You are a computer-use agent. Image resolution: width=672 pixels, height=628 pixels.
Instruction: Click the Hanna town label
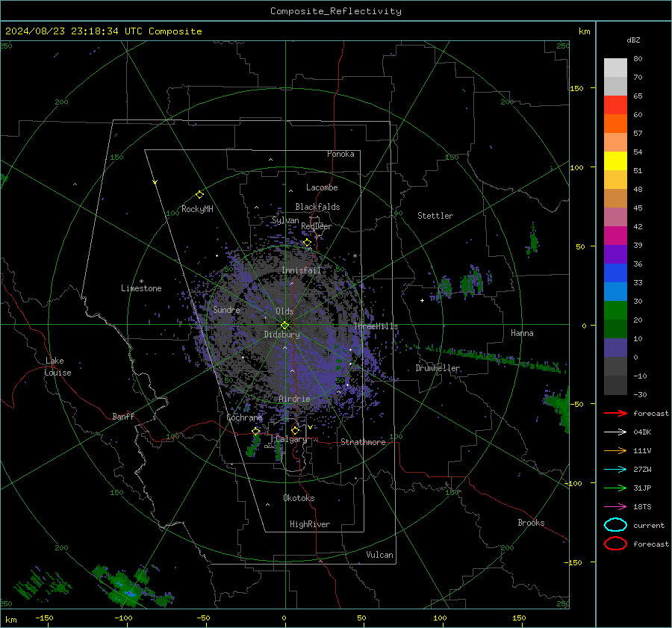point(522,333)
